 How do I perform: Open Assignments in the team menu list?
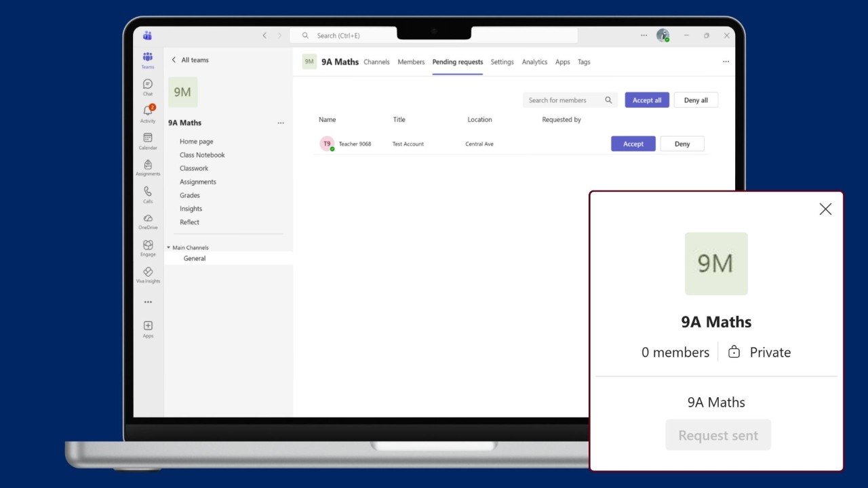pos(198,182)
